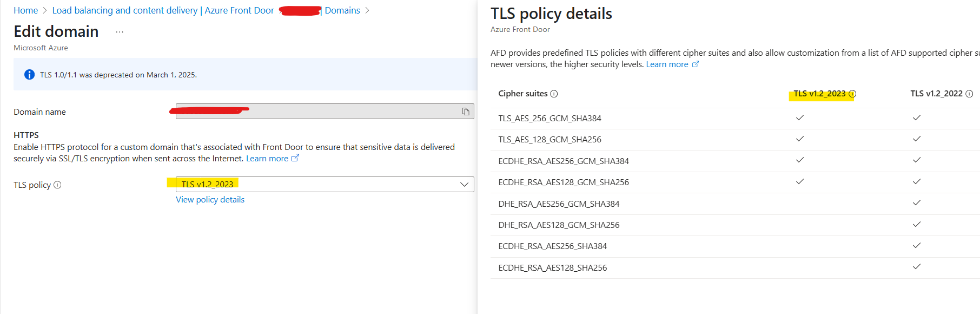The image size is (980, 314).
Task: Show TLS v1.2_2023 column info tooltip
Action: coord(852,94)
